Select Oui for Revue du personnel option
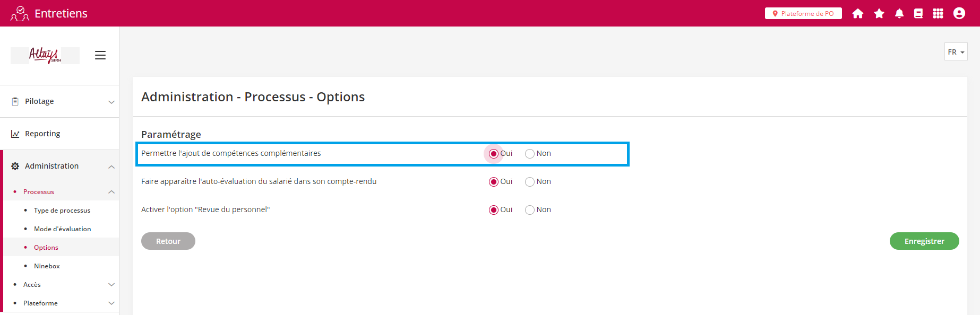Screen dimensions: 980x315 (x=494, y=210)
